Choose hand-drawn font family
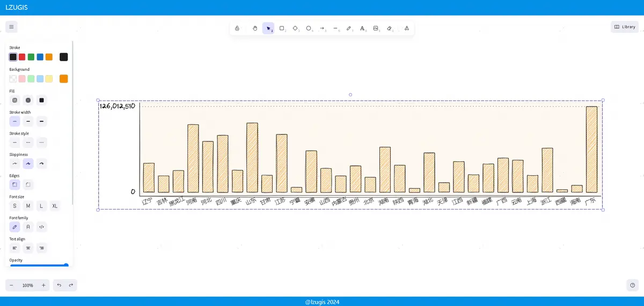 (x=14, y=227)
